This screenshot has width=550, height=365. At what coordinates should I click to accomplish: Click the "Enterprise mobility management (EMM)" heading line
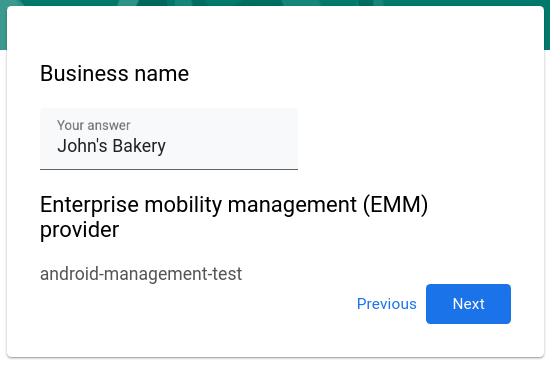(x=234, y=204)
